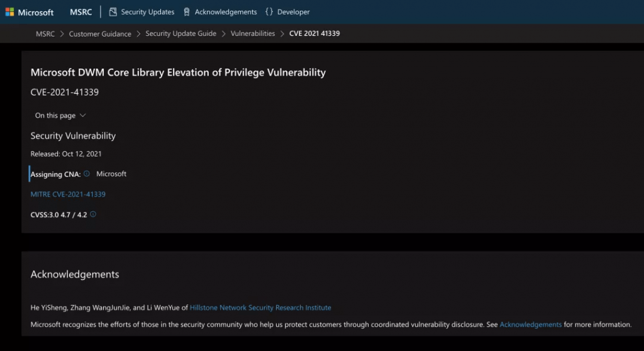Screen dimensions: 644x351
Task: Click the Microsoft logo icon
Action: (x=9, y=12)
